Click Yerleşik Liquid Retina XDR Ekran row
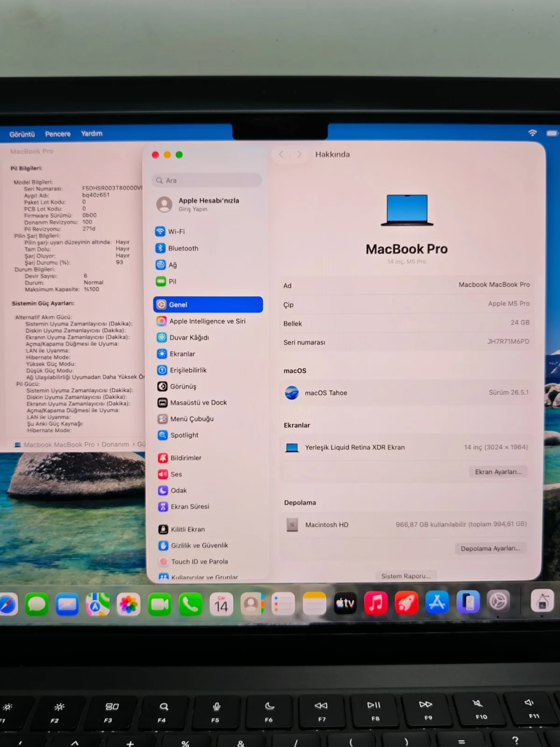Viewport: 560px width, 747px height. point(406,447)
